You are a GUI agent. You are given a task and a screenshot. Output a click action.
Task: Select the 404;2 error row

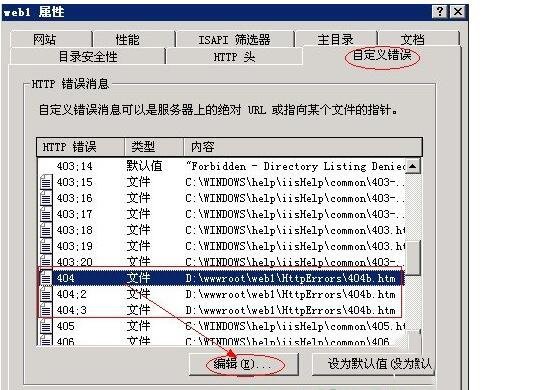point(221,294)
